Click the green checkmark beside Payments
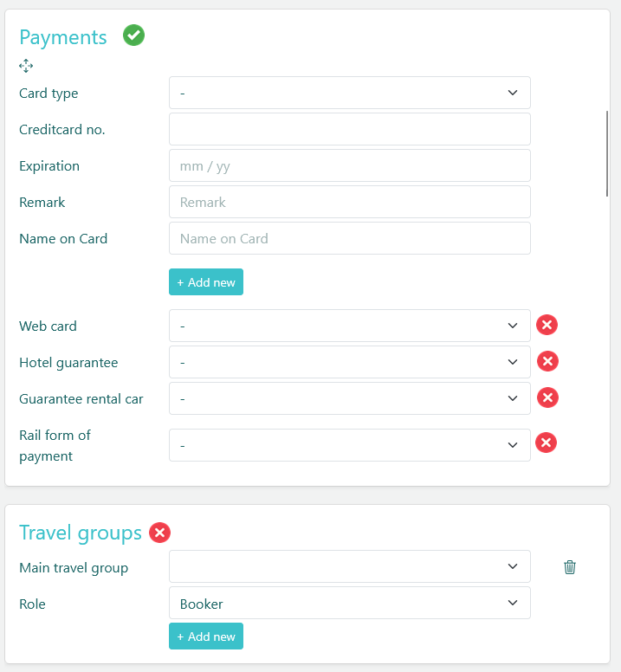This screenshot has height=672, width=621. (133, 36)
